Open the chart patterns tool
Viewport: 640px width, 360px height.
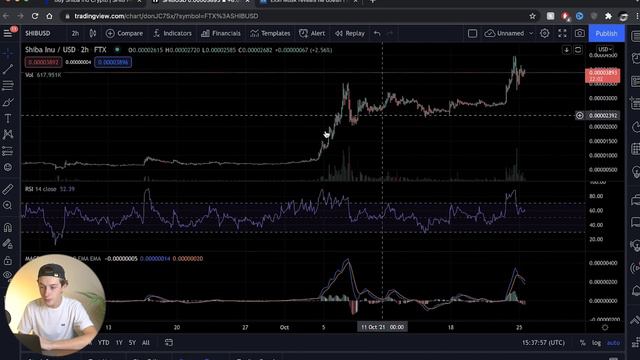click(x=8, y=134)
